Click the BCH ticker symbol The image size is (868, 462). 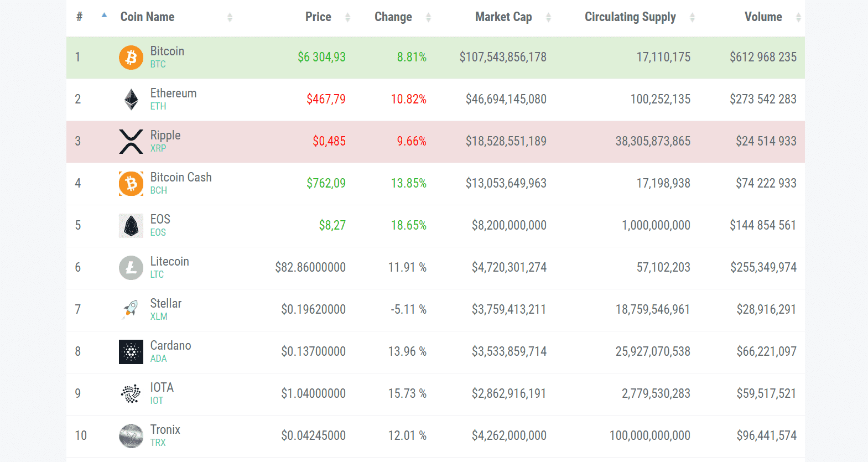click(x=159, y=190)
